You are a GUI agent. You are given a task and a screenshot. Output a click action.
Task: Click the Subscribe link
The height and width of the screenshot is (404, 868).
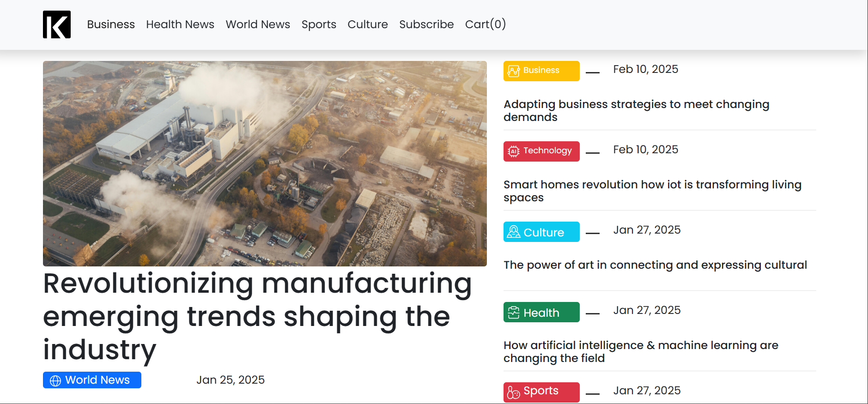coord(426,24)
